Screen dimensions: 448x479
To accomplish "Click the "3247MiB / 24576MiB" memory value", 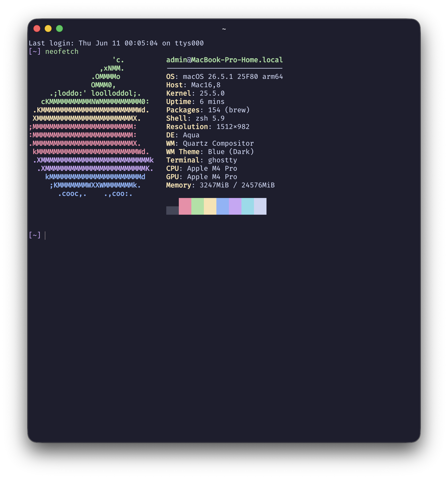I will point(237,185).
